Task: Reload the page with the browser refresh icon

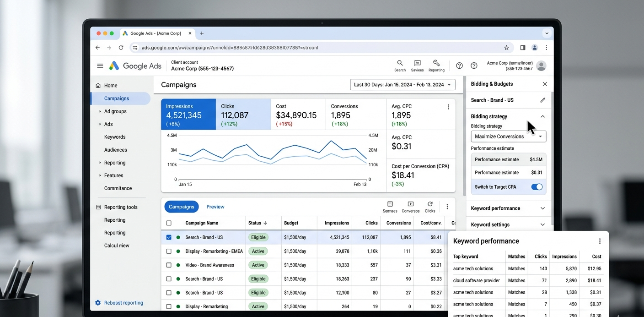Action: pyautogui.click(x=121, y=48)
